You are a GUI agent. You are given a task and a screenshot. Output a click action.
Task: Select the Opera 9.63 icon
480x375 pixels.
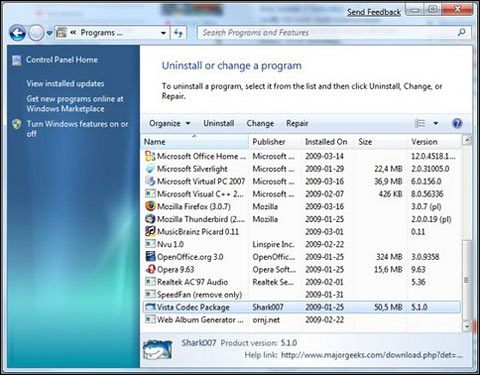coord(150,269)
